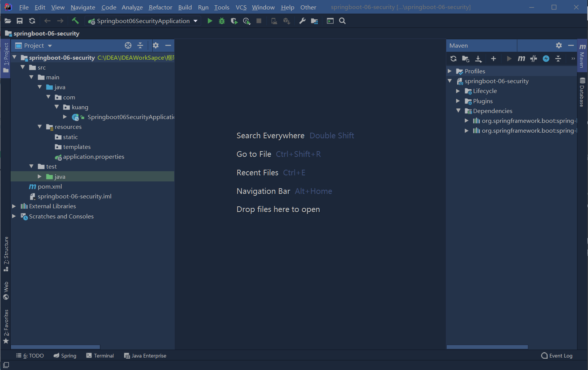Open the Spring tool window
The width and height of the screenshot is (588, 370).
65,356
